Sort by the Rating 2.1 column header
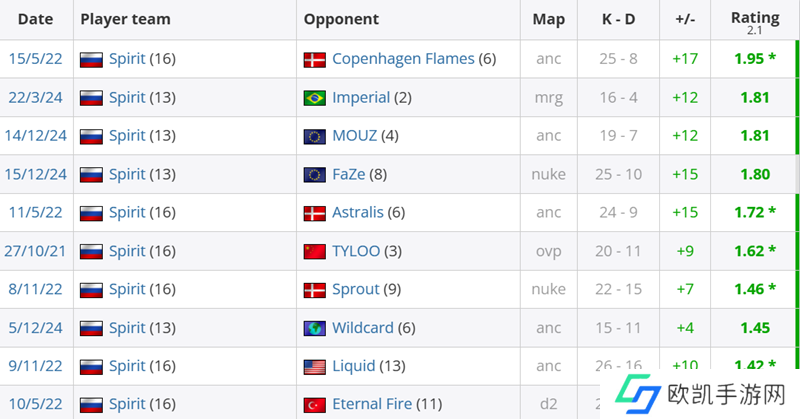Image resolution: width=800 pixels, height=419 pixels. pos(755,21)
